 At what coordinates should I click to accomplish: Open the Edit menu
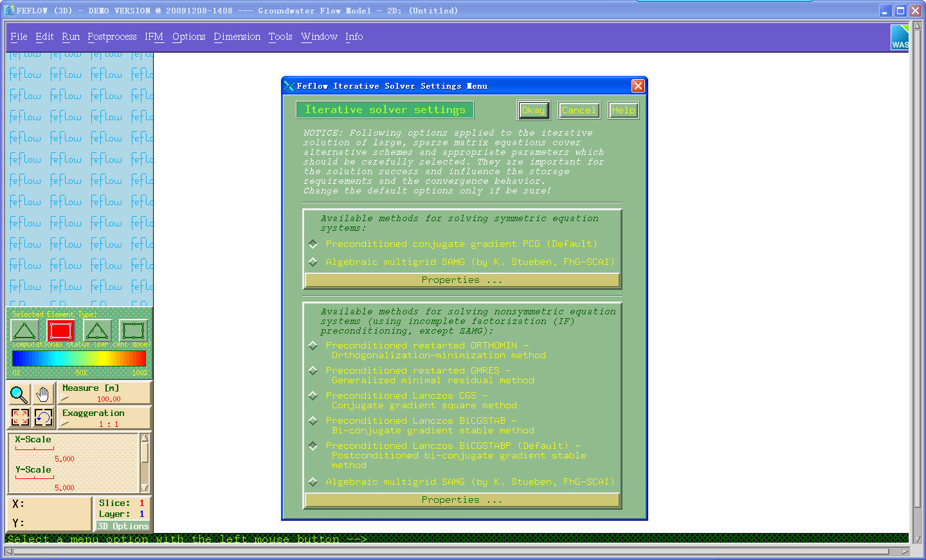pos(44,37)
